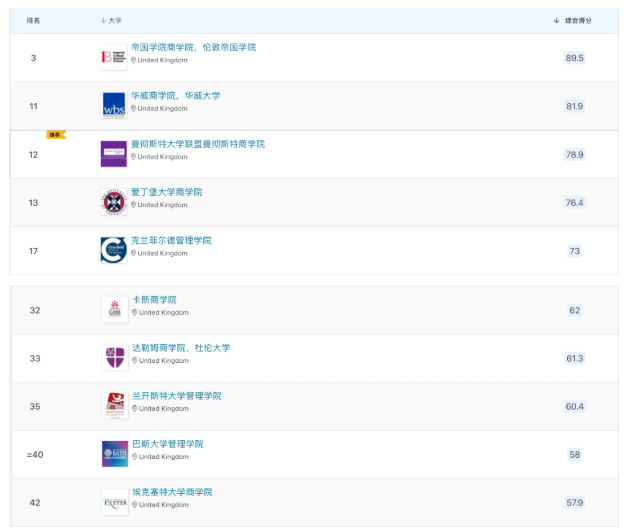626x528 pixels.
Task: Open 达勒姆商学院，杜伦大学 link
Action: [x=181, y=348]
